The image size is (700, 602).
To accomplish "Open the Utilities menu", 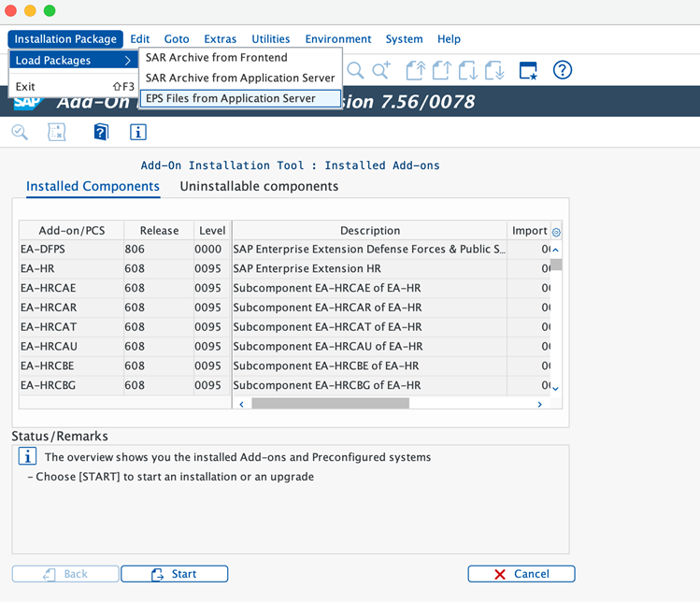I will pyautogui.click(x=270, y=39).
